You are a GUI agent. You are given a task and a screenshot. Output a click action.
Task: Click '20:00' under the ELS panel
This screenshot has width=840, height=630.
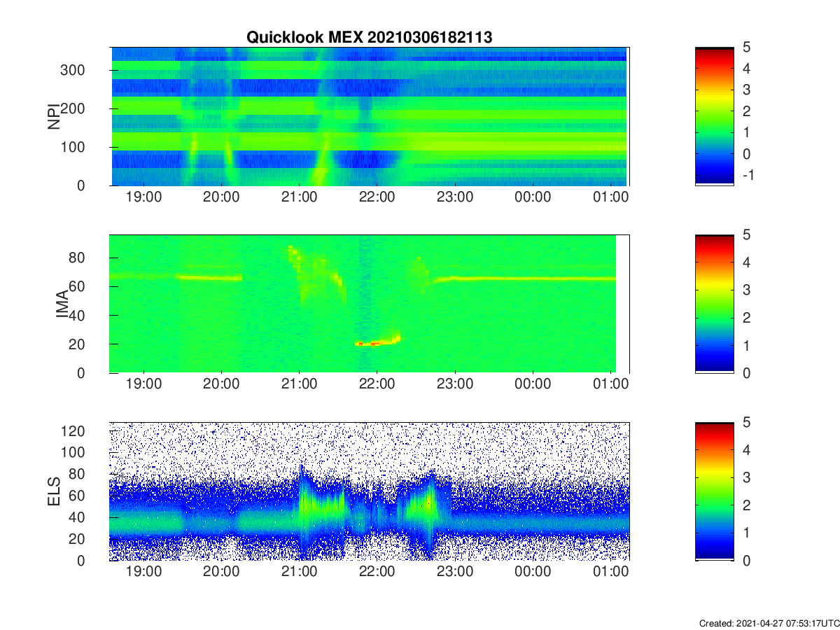(221, 573)
